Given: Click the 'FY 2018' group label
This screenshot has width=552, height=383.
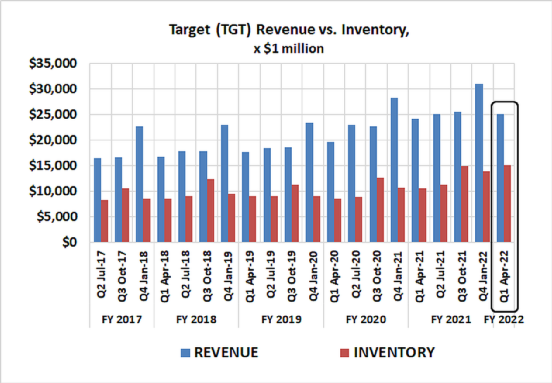Looking at the screenshot, I should 196,319.
